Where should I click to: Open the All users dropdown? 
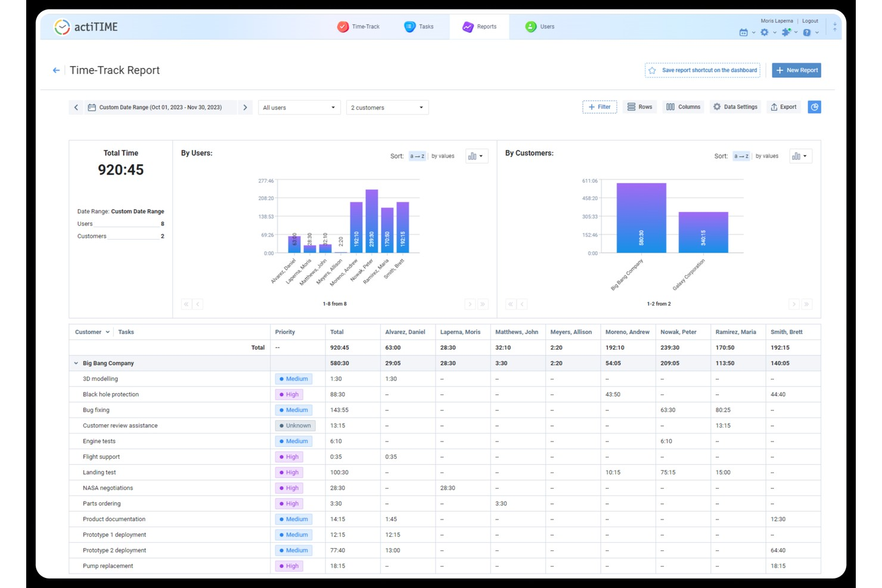coord(299,108)
